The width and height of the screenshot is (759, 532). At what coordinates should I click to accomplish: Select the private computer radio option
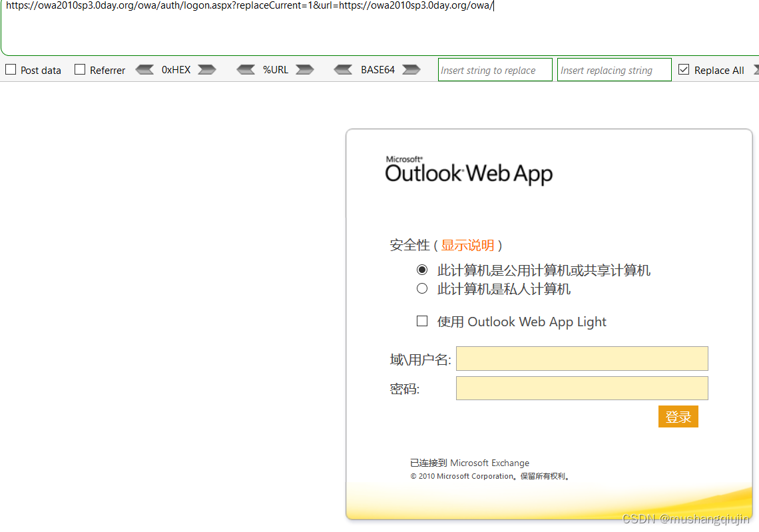pos(422,289)
